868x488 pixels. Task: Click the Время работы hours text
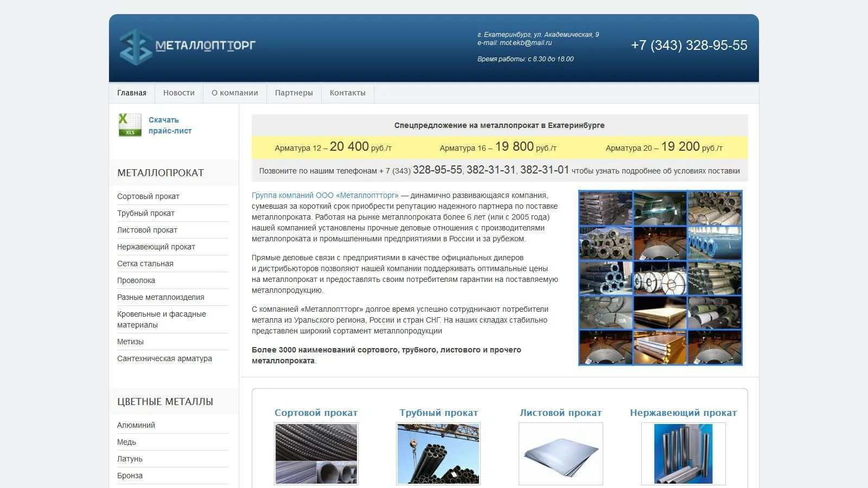click(525, 59)
